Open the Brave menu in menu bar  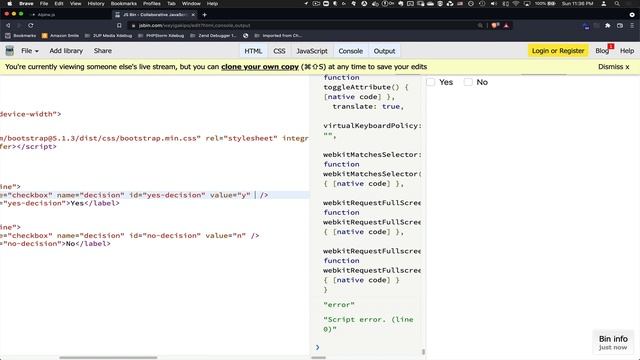pos(26,4)
